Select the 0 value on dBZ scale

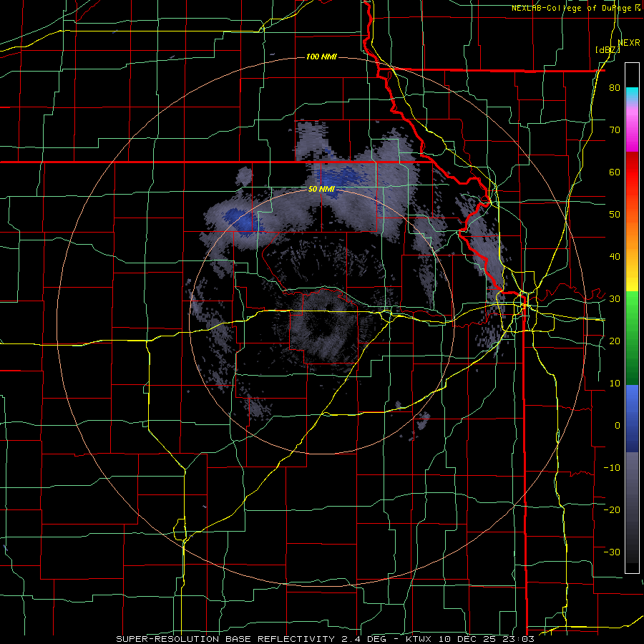point(618,426)
